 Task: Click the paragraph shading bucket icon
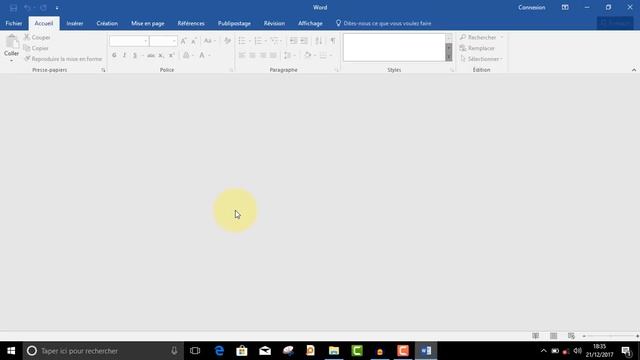pos(308,55)
